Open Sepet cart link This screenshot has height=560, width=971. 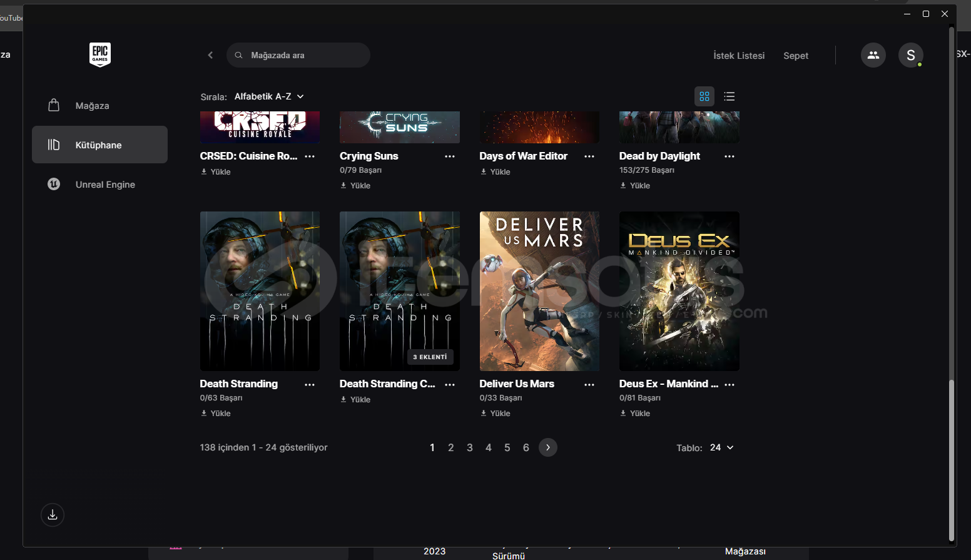click(796, 56)
